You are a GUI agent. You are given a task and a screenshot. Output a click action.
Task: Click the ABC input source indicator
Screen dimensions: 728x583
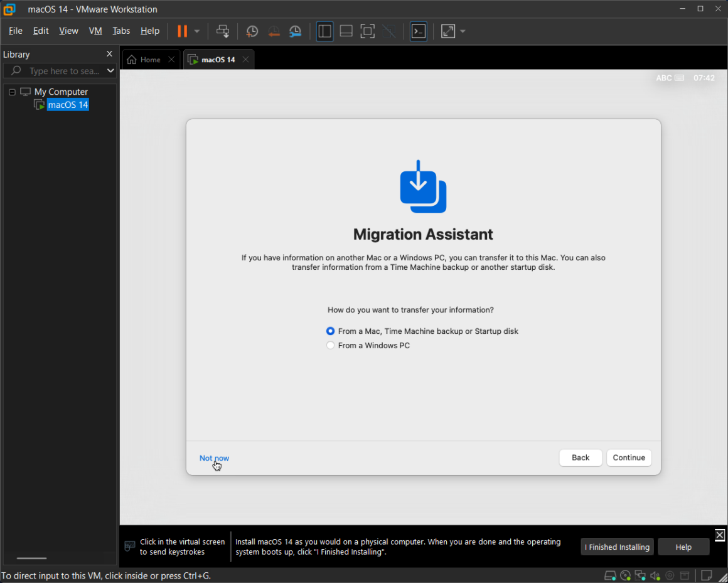[x=670, y=78]
